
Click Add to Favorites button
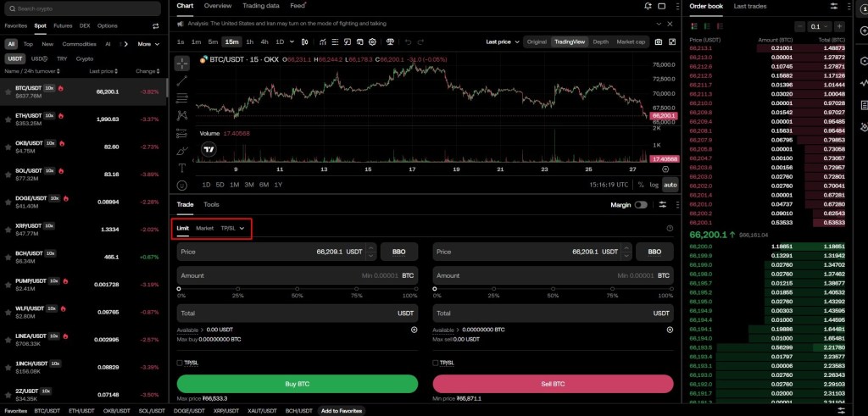click(342, 411)
